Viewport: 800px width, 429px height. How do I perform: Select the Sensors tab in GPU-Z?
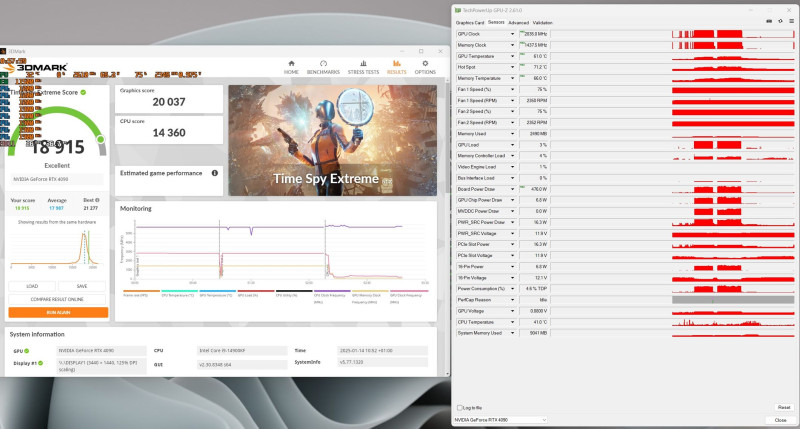pos(496,22)
